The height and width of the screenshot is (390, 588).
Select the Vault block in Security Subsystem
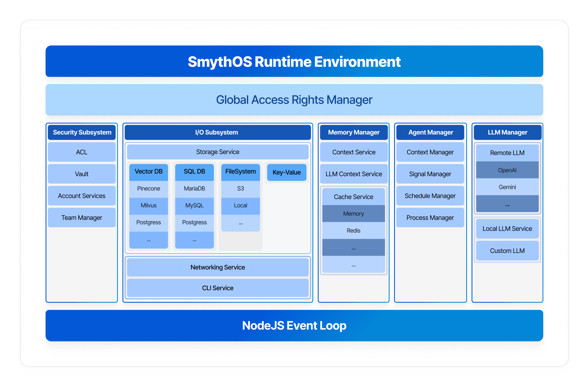tap(81, 174)
